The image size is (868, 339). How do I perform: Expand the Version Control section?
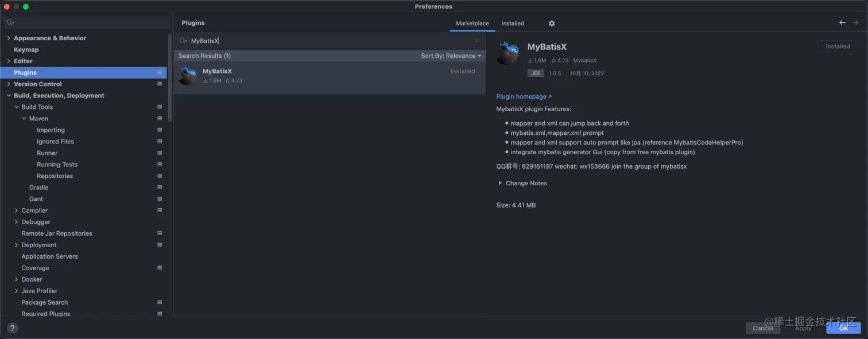pos(9,84)
